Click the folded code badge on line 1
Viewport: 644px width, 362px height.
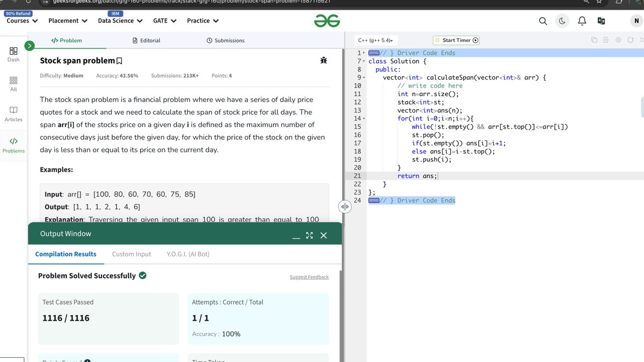coord(374,53)
